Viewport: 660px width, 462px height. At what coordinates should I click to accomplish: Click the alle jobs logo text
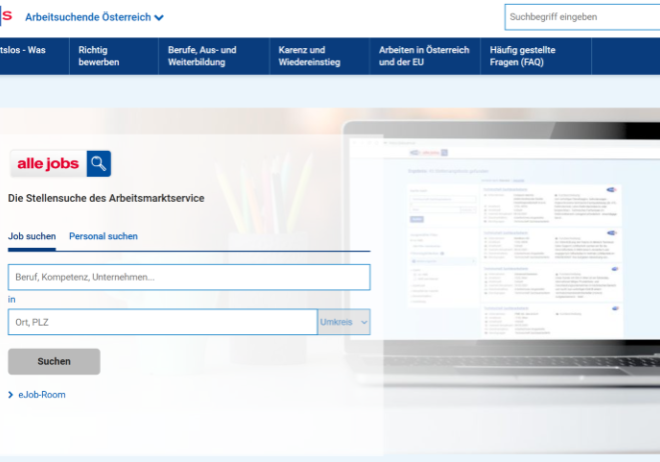pos(48,164)
